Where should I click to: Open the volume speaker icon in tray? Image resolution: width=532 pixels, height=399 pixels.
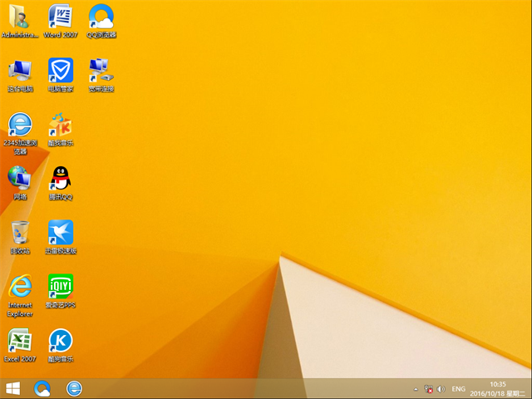(x=441, y=389)
